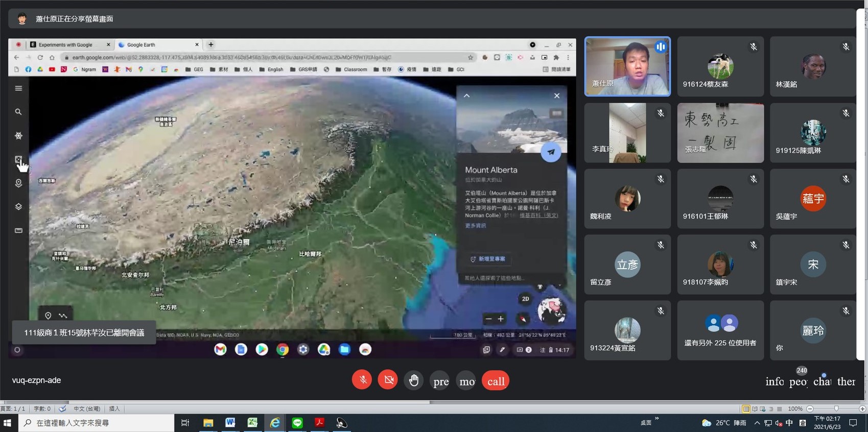Select the Measure ruler tool
The width and height of the screenshot is (868, 432).
coord(18,230)
